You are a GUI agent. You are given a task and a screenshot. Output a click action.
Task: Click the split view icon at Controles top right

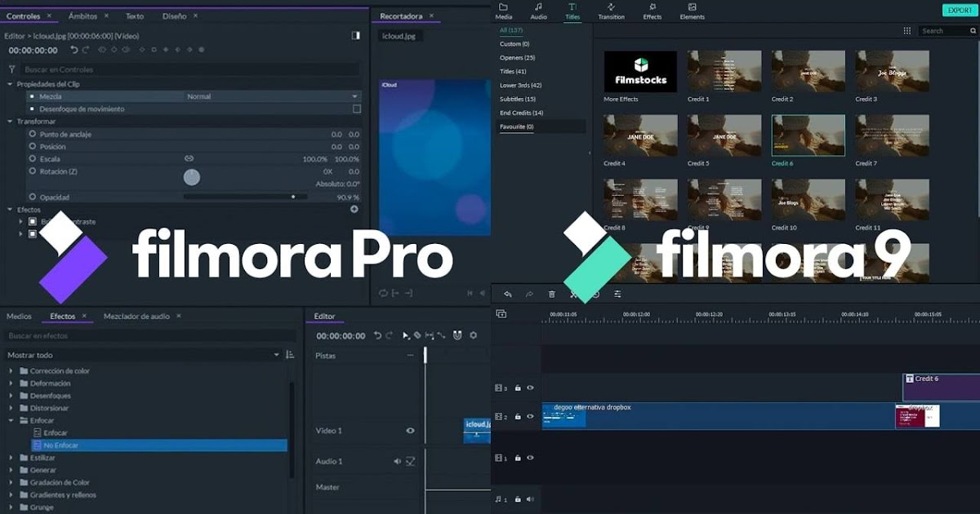(x=356, y=36)
